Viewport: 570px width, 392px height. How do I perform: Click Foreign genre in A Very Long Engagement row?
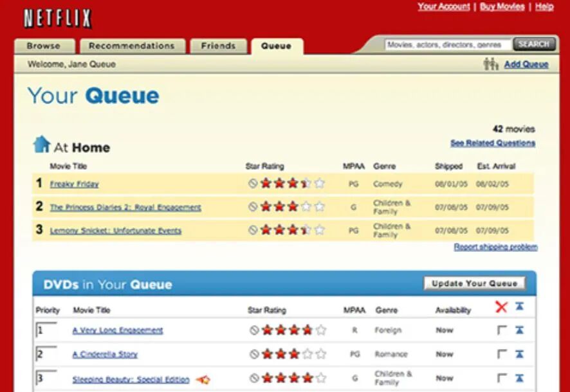[388, 330]
